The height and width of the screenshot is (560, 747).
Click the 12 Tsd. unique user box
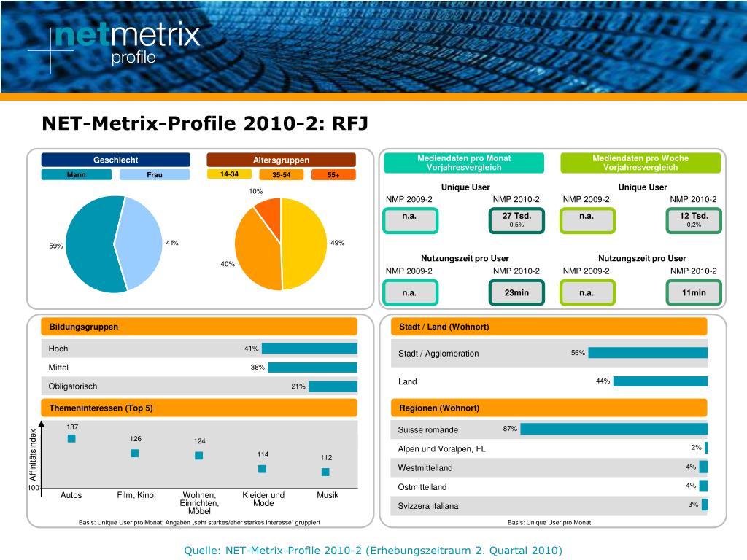[x=694, y=220]
